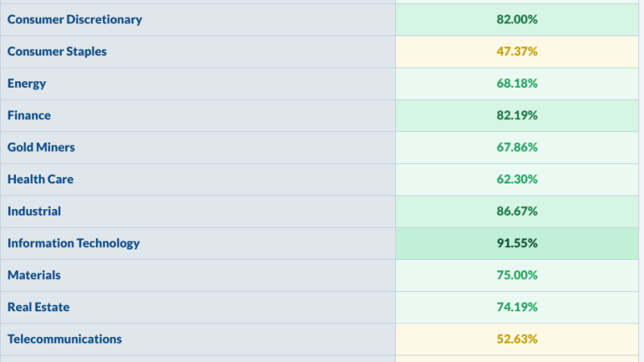Select the 52.63% Telecommunications cell
The image size is (644, 362).
click(x=517, y=339)
